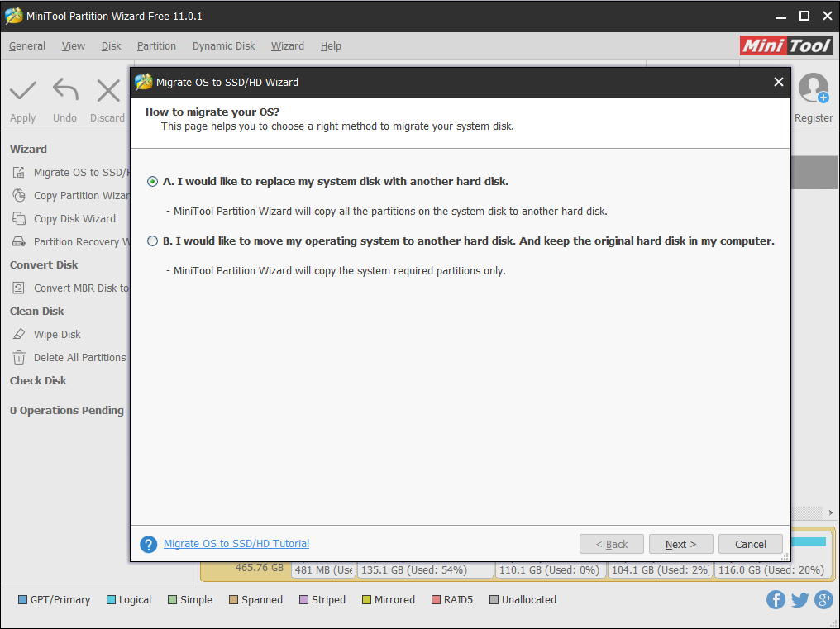This screenshot has height=629, width=840.
Task: Open the Dynamic Disk menu
Action: point(223,46)
